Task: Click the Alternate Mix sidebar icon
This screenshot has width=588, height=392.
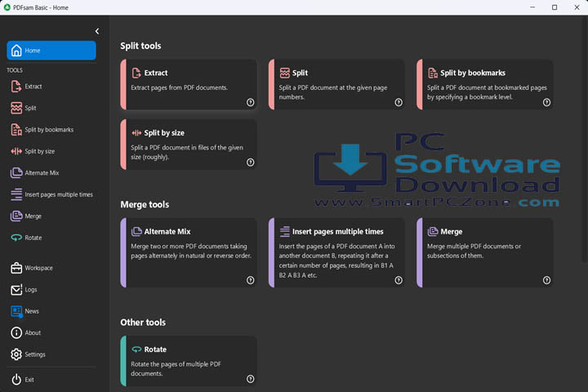Action: coord(16,173)
